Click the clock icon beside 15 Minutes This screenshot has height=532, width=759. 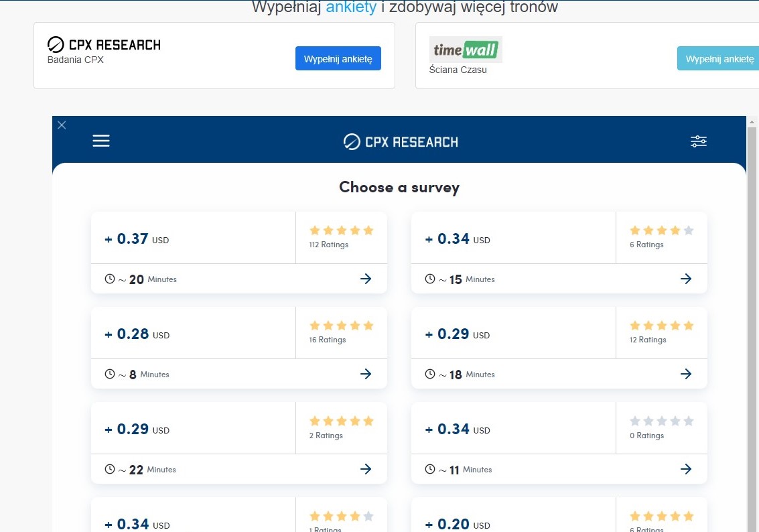pyautogui.click(x=430, y=279)
